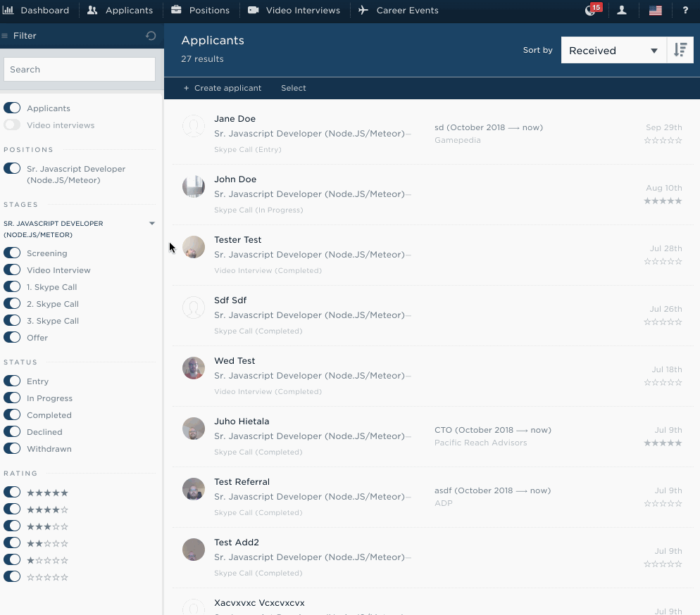Click Tester Test's empty star rating
Viewport: 700px width, 615px height.
click(663, 261)
